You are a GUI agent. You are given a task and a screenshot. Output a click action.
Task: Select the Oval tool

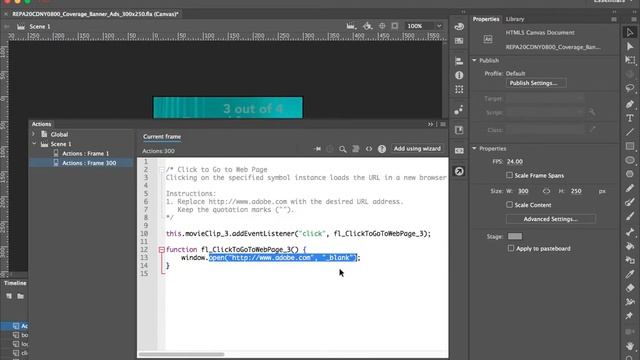pos(630,160)
